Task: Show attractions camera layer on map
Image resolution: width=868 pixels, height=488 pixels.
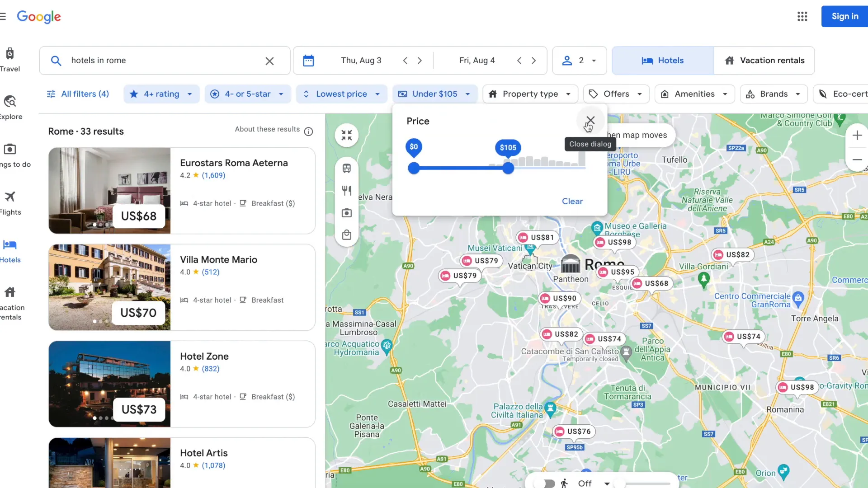Action: (347, 213)
